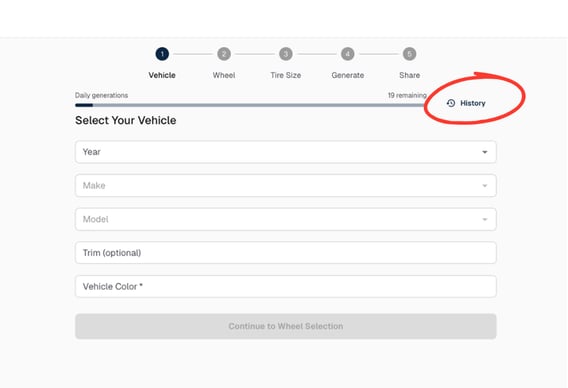The image size is (568, 388).
Task: Jump to step 2 Wheel circle
Action: click(224, 54)
